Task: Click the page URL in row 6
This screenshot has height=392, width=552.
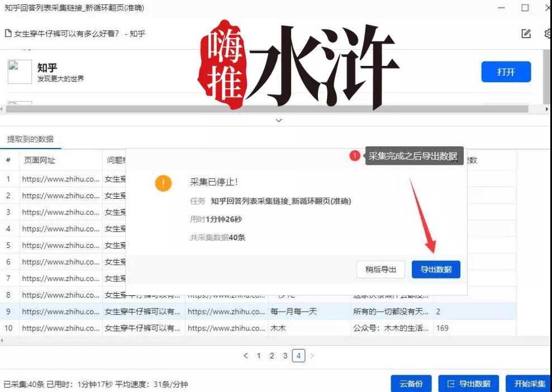Action: 60,262
